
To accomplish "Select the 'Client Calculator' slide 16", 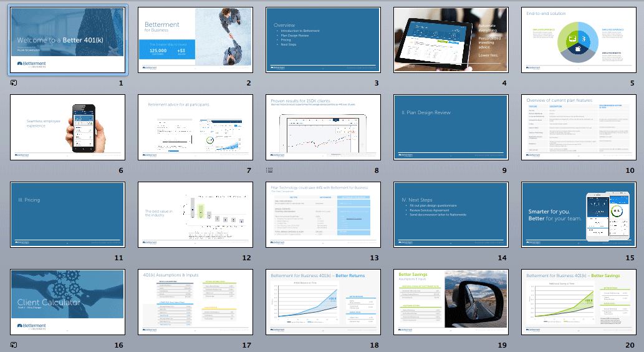I will point(68,302).
